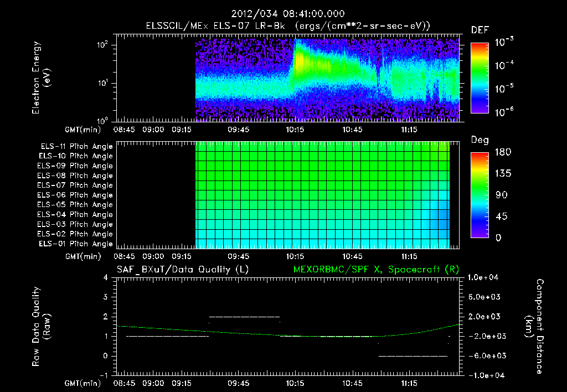This screenshot has width=567, height=392.
Task: Click the Component Distance (km) axis label
Action: tap(534, 327)
